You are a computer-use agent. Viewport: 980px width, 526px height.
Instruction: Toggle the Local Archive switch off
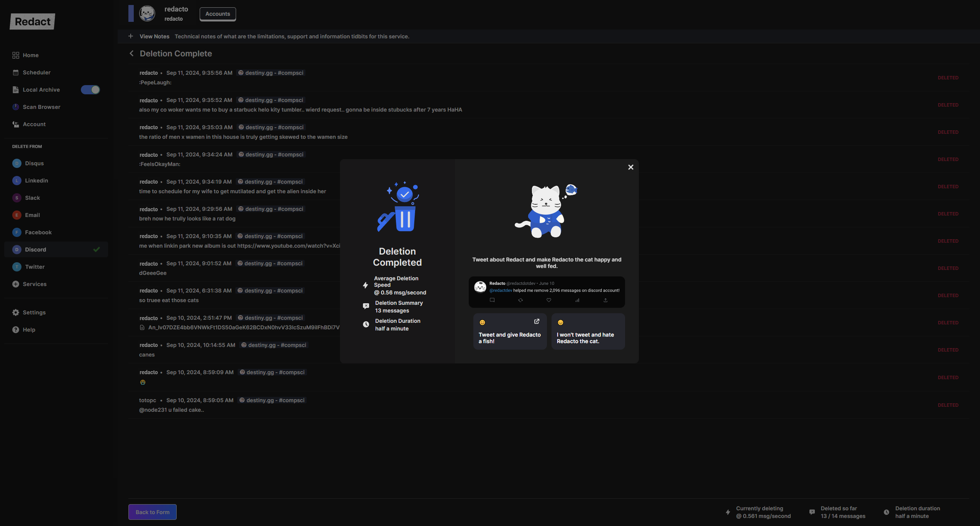click(90, 90)
